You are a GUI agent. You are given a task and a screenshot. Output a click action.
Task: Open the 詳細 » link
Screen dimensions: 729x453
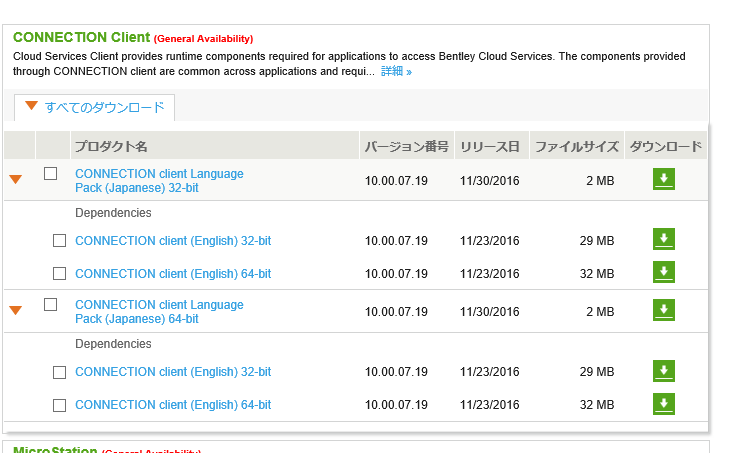pos(396,71)
